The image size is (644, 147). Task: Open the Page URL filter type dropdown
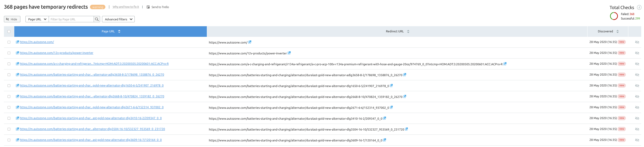pyautogui.click(x=37, y=19)
